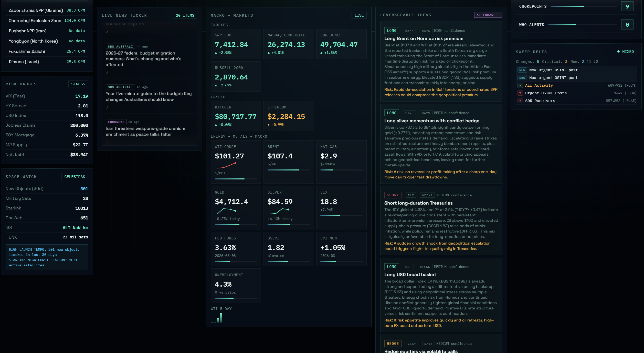The image size is (644, 353).
Task: Select the S&P 500 index card
Action: click(x=236, y=44)
